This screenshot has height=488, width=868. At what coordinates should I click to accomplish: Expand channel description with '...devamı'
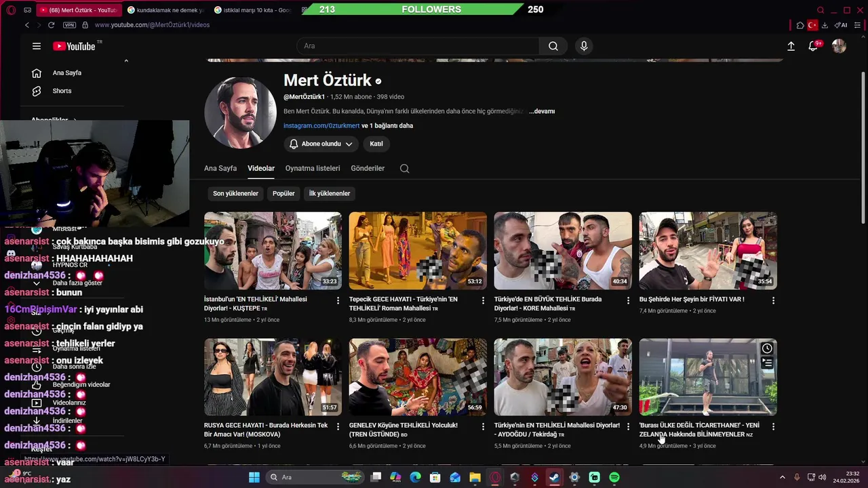[x=542, y=111]
